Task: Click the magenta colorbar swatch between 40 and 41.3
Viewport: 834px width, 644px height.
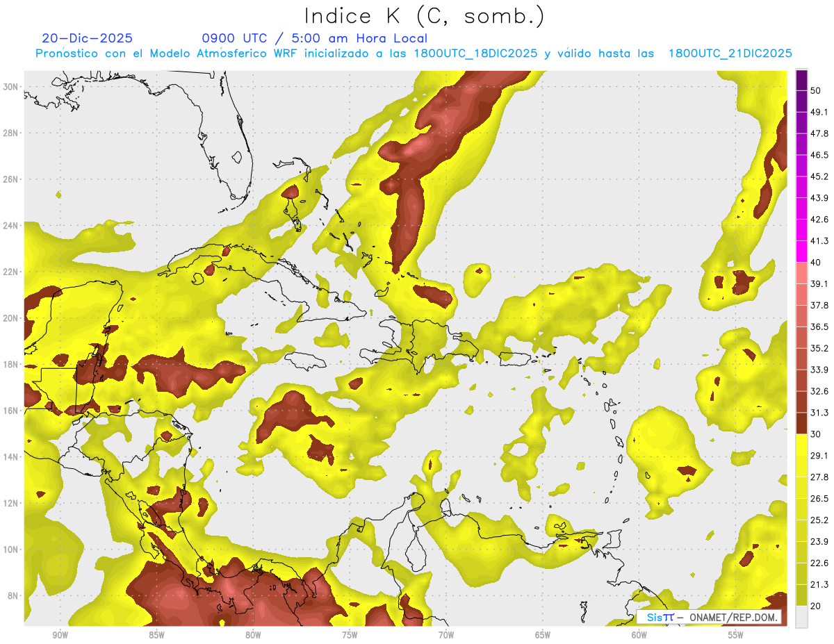Action: [802, 251]
